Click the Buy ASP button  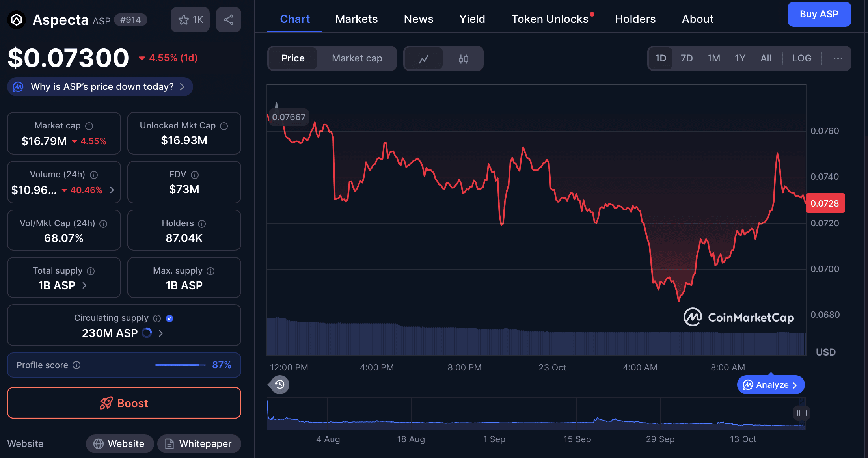point(819,14)
